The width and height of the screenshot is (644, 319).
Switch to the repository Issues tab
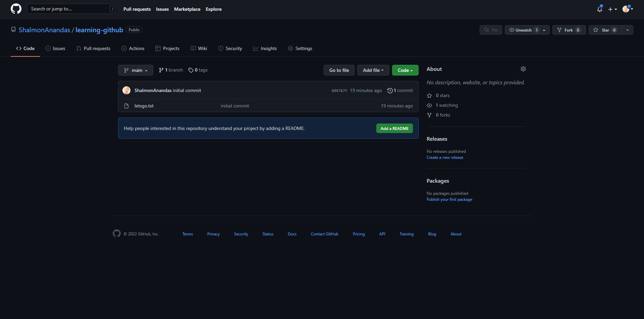coord(55,48)
